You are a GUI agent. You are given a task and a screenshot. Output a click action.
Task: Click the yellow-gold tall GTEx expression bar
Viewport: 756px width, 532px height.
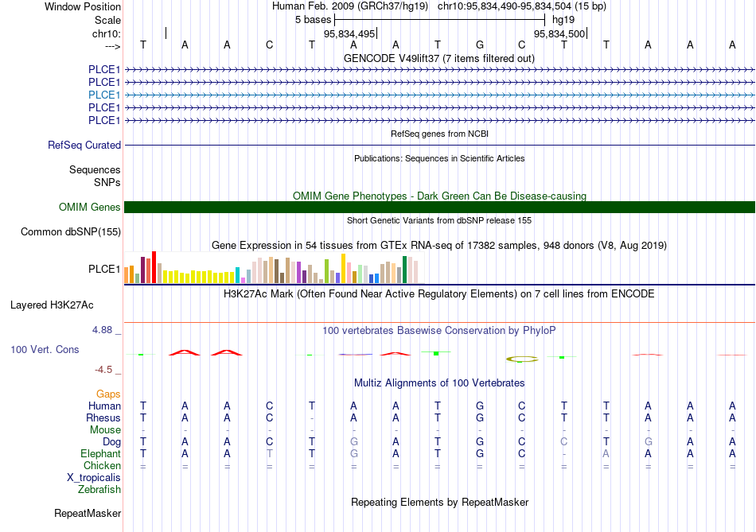coord(343,269)
